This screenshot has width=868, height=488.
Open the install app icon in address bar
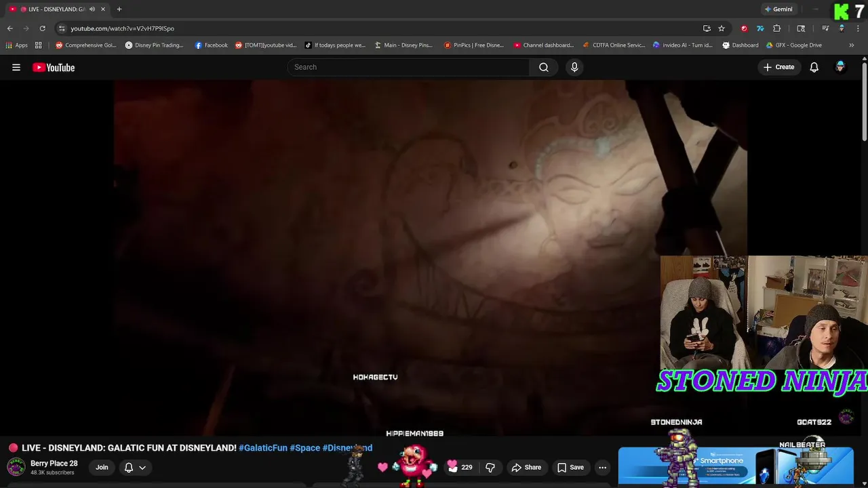click(x=707, y=28)
